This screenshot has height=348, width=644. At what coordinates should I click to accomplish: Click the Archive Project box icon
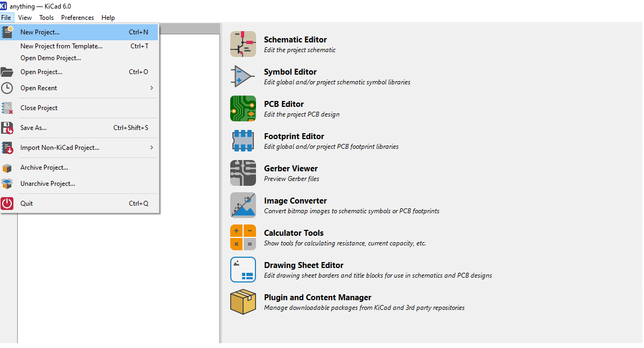point(7,168)
